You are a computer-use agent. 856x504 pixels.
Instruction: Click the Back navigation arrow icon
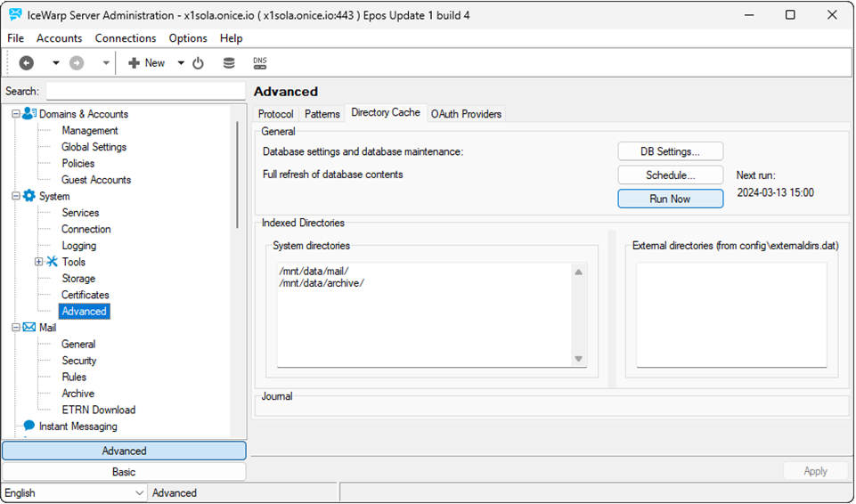click(x=26, y=63)
